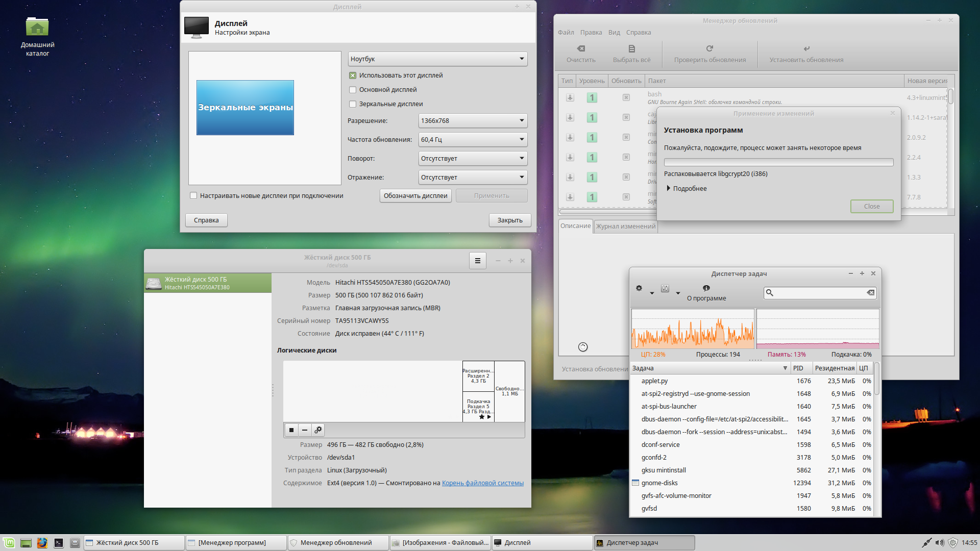Image resolution: width=980 pixels, height=551 pixels.
Task: Click the Очистить broom icon in Менеджер обновлений
Action: tap(580, 48)
